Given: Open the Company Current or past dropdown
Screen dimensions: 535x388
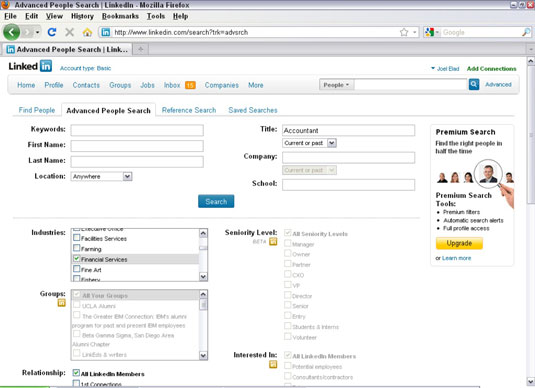Looking at the screenshot, I should [309, 170].
